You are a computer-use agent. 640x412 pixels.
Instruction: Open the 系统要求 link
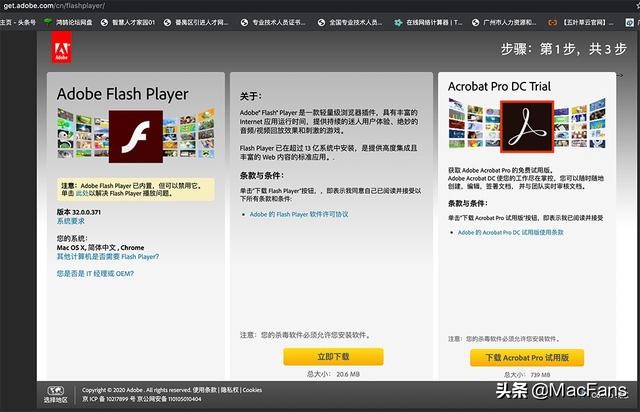coord(71,221)
